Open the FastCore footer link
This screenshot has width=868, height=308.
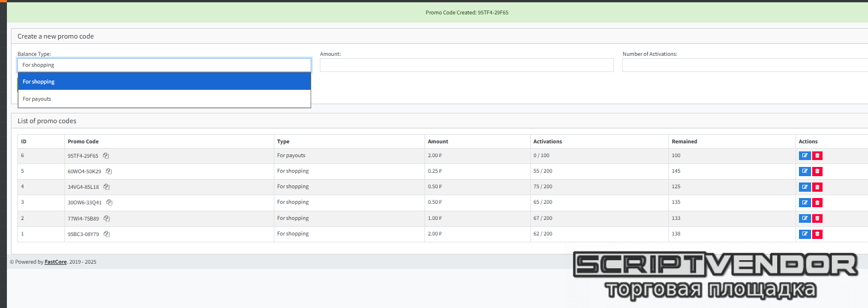pos(55,262)
